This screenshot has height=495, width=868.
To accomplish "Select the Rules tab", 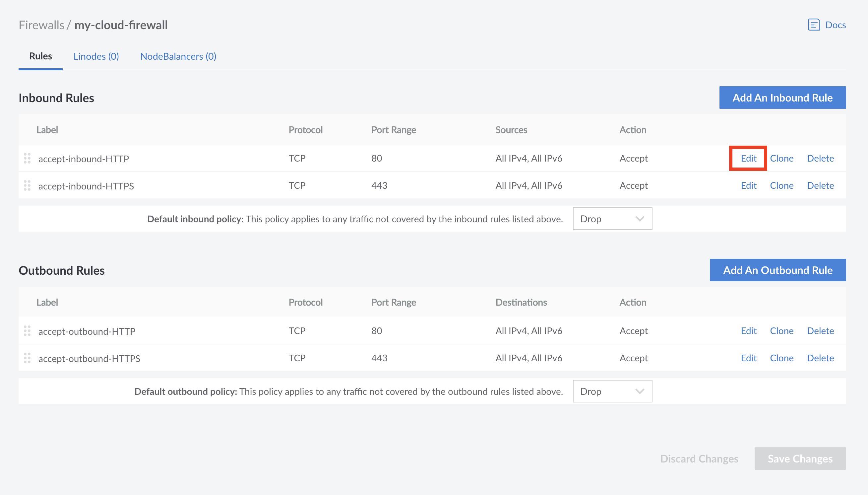I will 40,56.
